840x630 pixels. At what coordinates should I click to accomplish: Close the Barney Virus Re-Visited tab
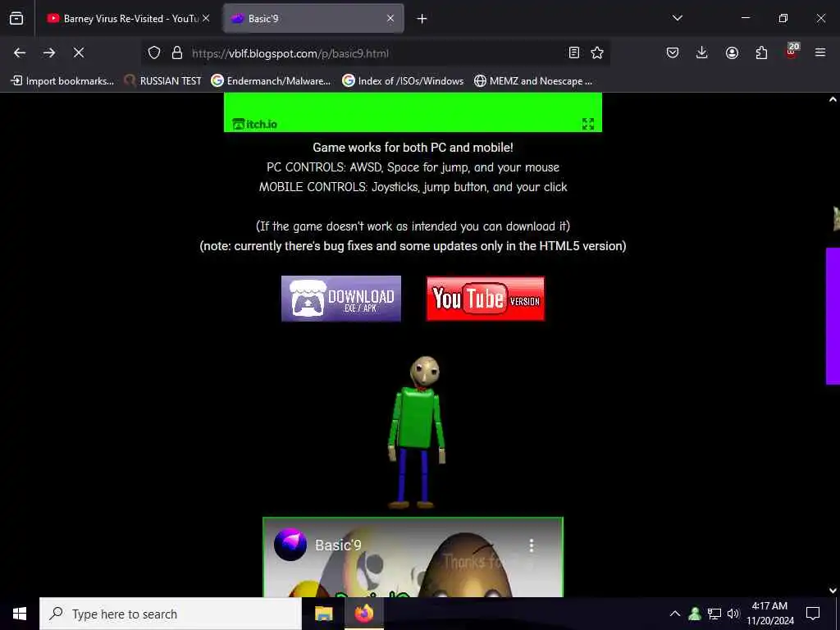tap(206, 19)
